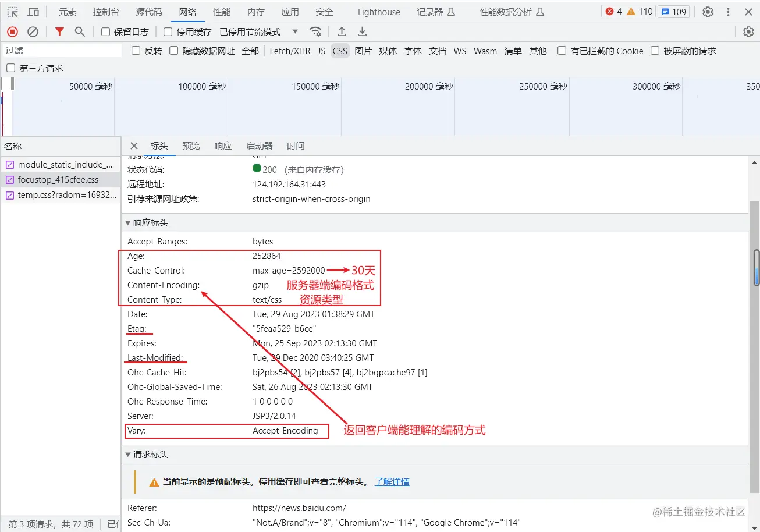The height and width of the screenshot is (532, 760).
Task: Click the network timeline overview area
Action: tap(380, 107)
